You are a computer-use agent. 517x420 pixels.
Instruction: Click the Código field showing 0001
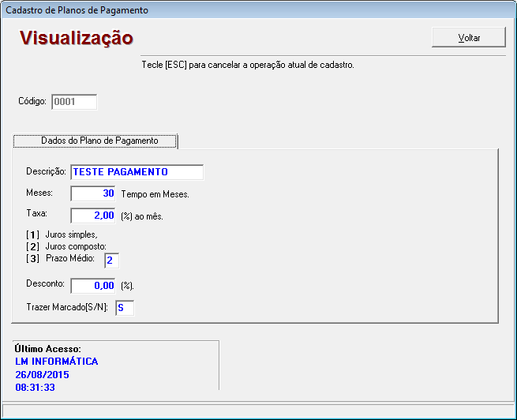(73, 102)
